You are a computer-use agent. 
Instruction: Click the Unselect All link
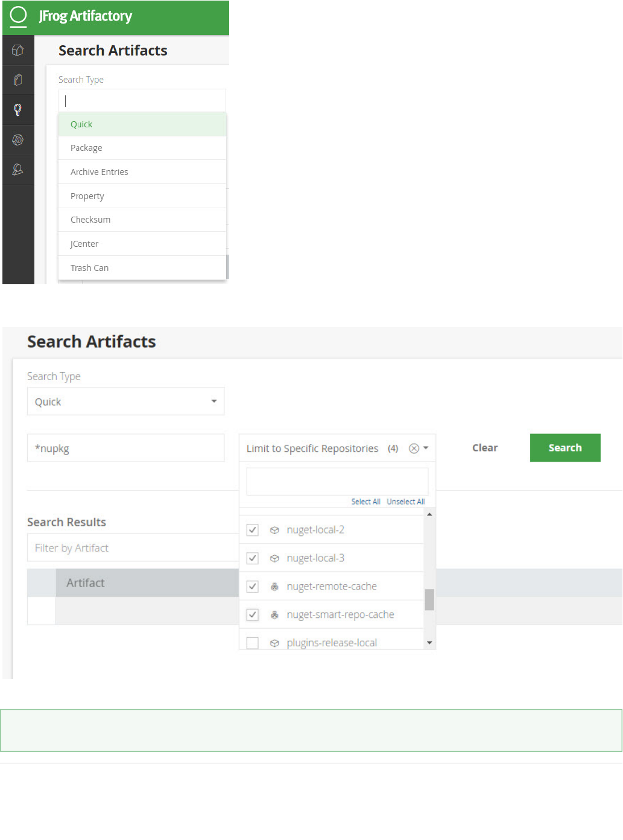point(406,501)
